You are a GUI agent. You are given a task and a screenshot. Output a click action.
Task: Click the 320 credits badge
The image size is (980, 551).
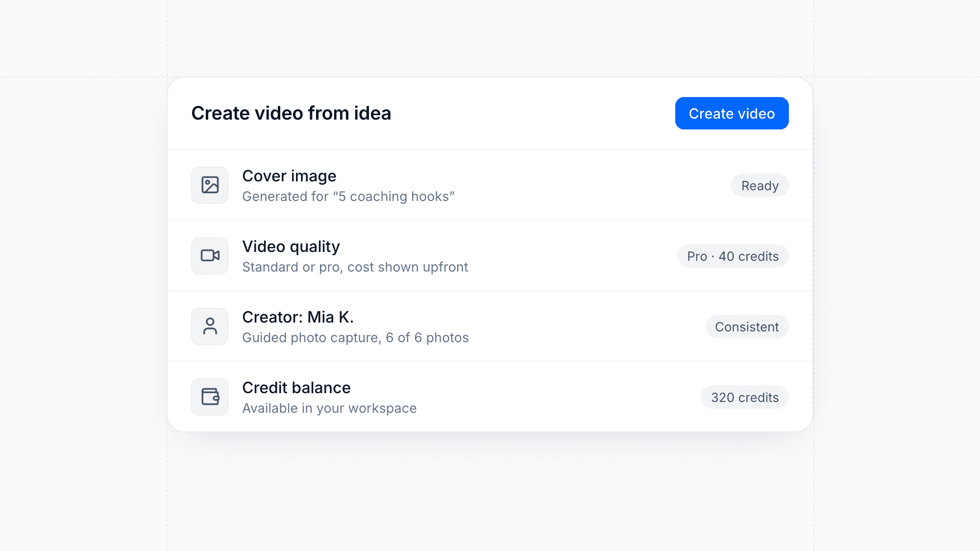click(x=744, y=398)
